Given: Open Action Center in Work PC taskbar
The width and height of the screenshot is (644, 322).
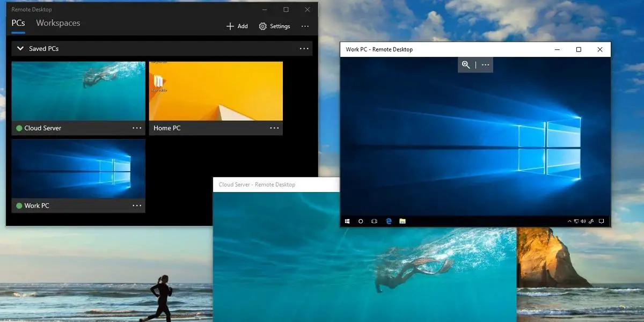Looking at the screenshot, I should (x=602, y=221).
